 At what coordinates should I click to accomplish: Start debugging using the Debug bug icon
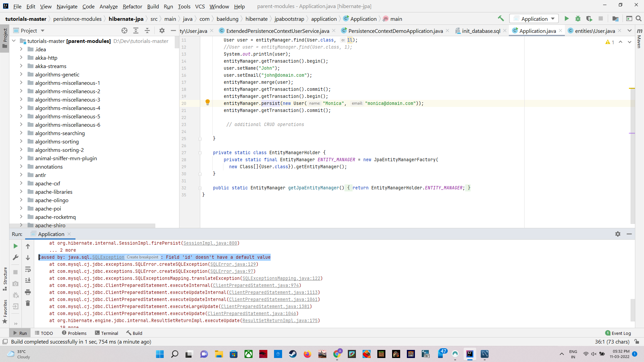click(x=578, y=18)
